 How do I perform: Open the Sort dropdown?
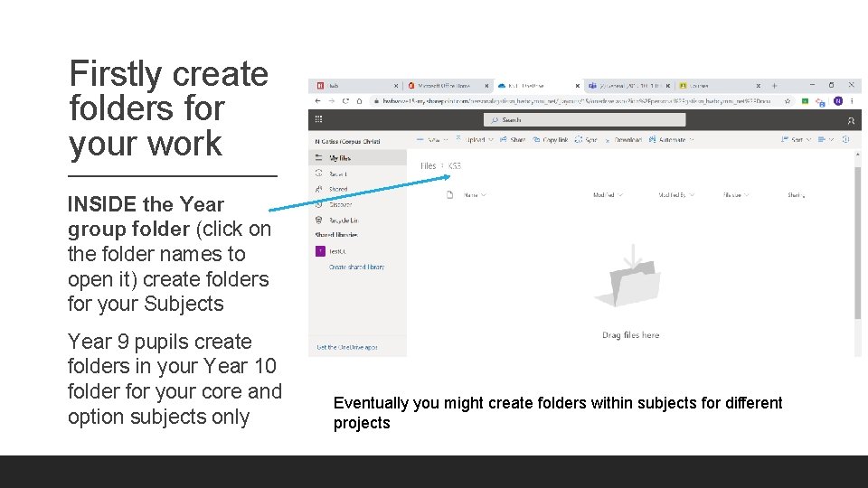pyautogui.click(x=796, y=139)
